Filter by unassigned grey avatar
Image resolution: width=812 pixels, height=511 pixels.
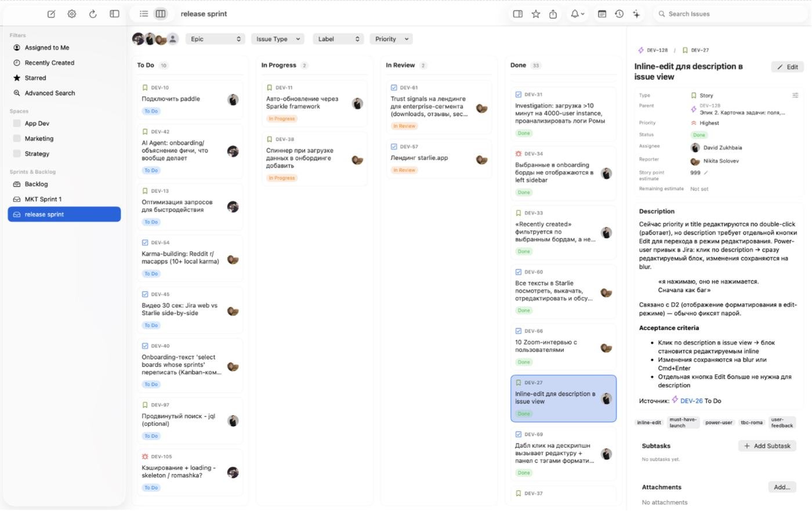pos(173,39)
